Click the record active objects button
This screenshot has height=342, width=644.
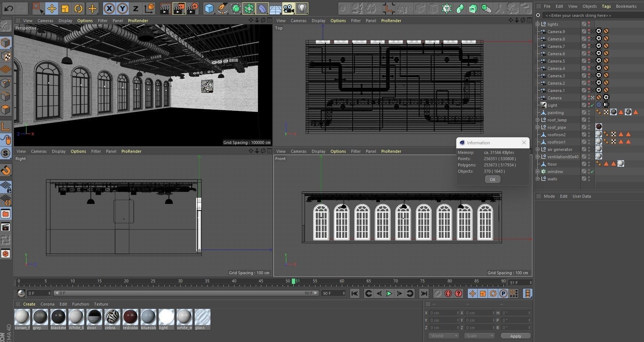(438, 293)
